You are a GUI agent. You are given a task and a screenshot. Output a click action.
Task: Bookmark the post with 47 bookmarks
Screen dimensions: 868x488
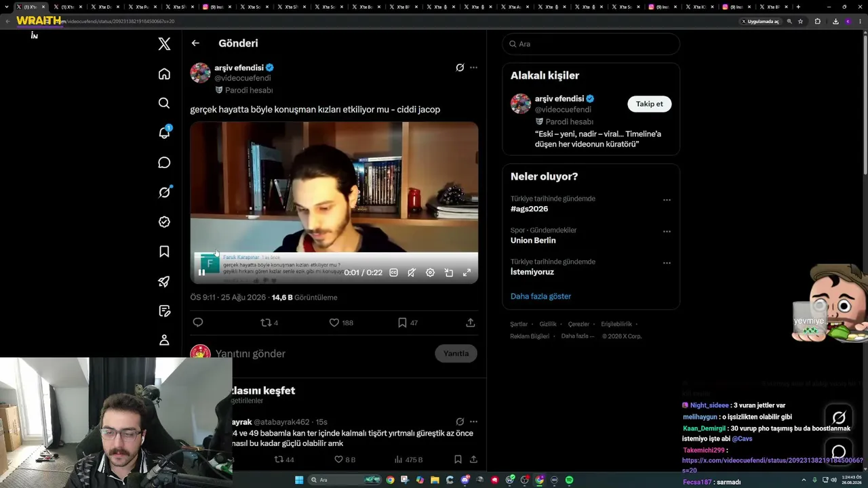coord(408,323)
